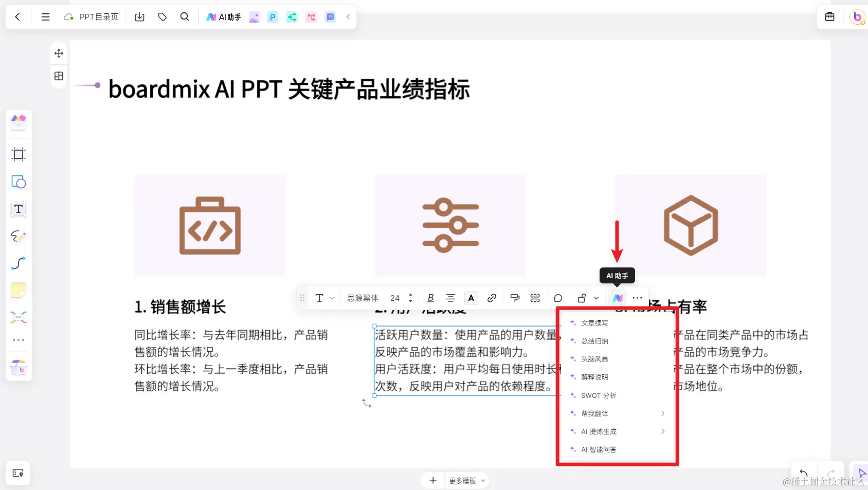868x490 pixels.
Task: Collapse the top toolbar with the chevron
Action: pyautogui.click(x=348, y=17)
